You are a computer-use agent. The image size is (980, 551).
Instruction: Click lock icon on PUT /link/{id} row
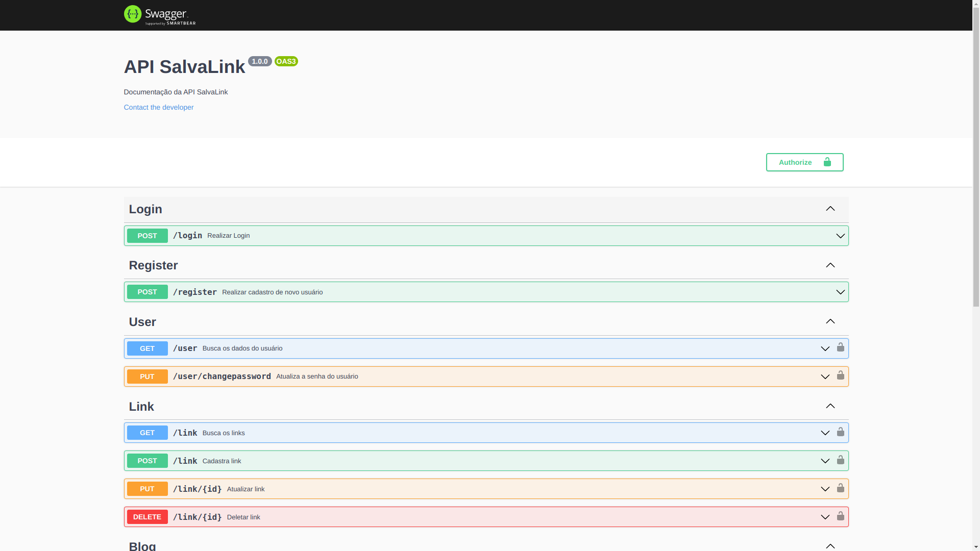[x=840, y=488]
